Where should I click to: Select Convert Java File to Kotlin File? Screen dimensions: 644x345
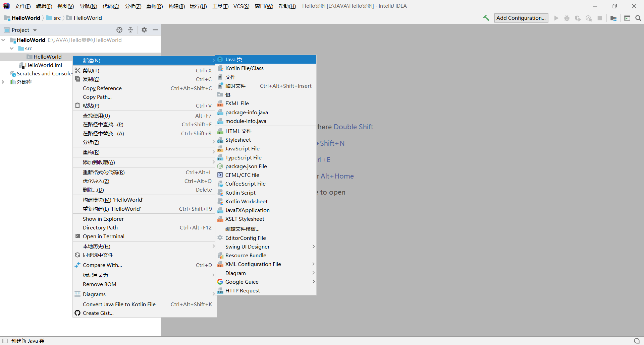click(145, 304)
